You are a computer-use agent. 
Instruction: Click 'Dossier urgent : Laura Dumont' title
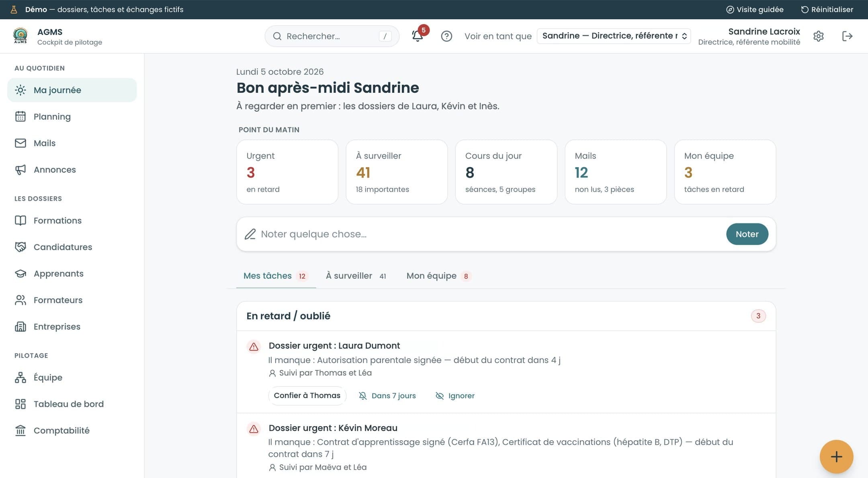[334, 346]
